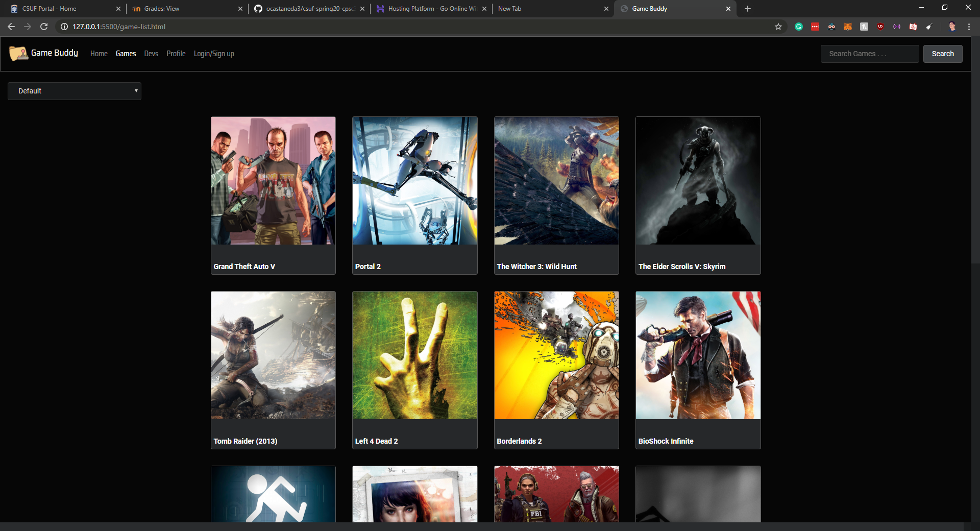Open a new browser tab

748,9
